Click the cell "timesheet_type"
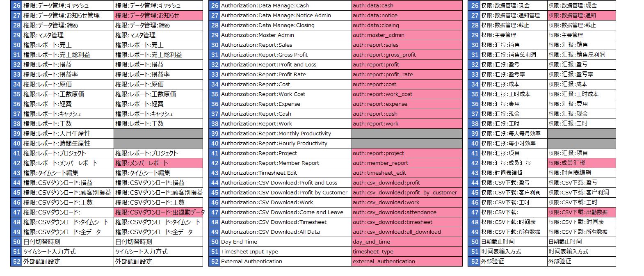Viewport: 644px width, 276px height. [x=407, y=252]
